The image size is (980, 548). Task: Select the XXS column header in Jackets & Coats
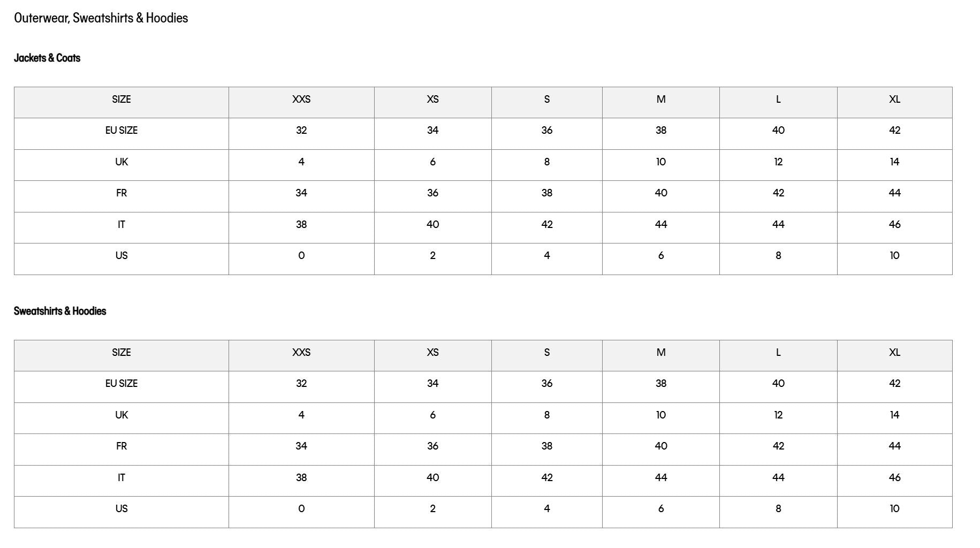click(301, 100)
